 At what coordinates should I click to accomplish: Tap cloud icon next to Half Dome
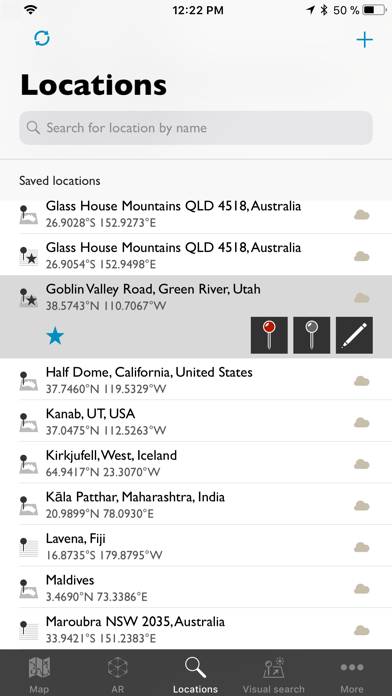pyautogui.click(x=362, y=381)
